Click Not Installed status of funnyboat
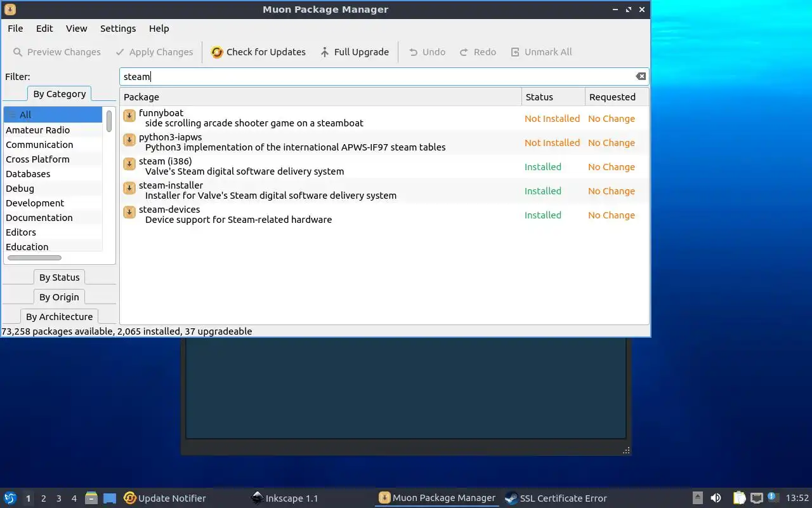The height and width of the screenshot is (508, 812). [x=552, y=119]
